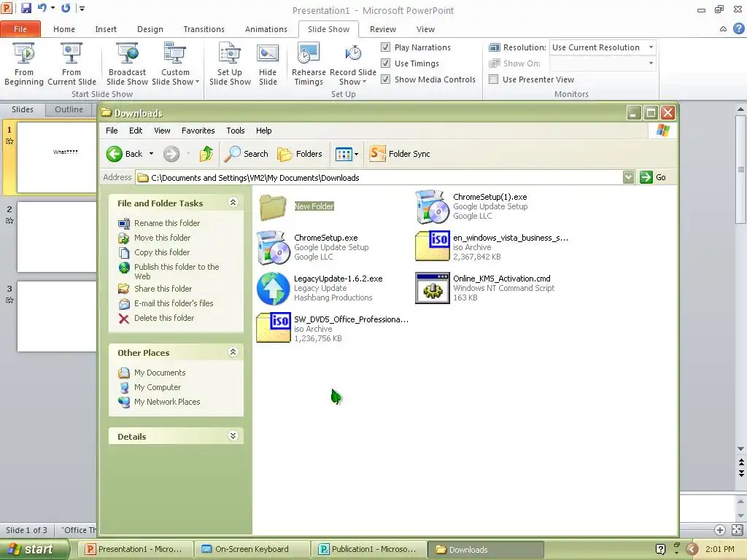Select the New Folder icon
The width and height of the screenshot is (747, 560).
pos(273,206)
